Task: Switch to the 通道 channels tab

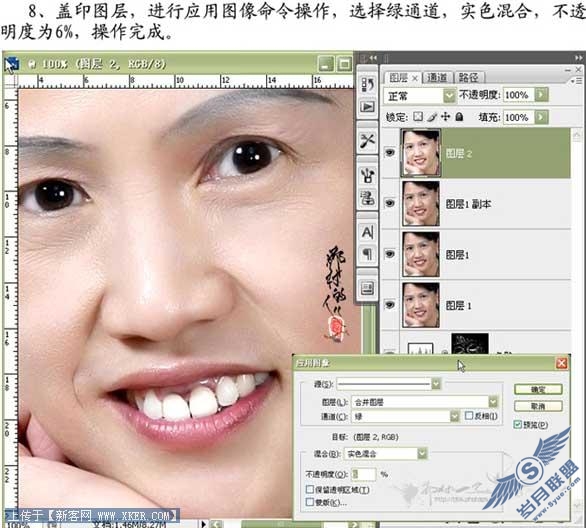Action: pyautogui.click(x=437, y=78)
